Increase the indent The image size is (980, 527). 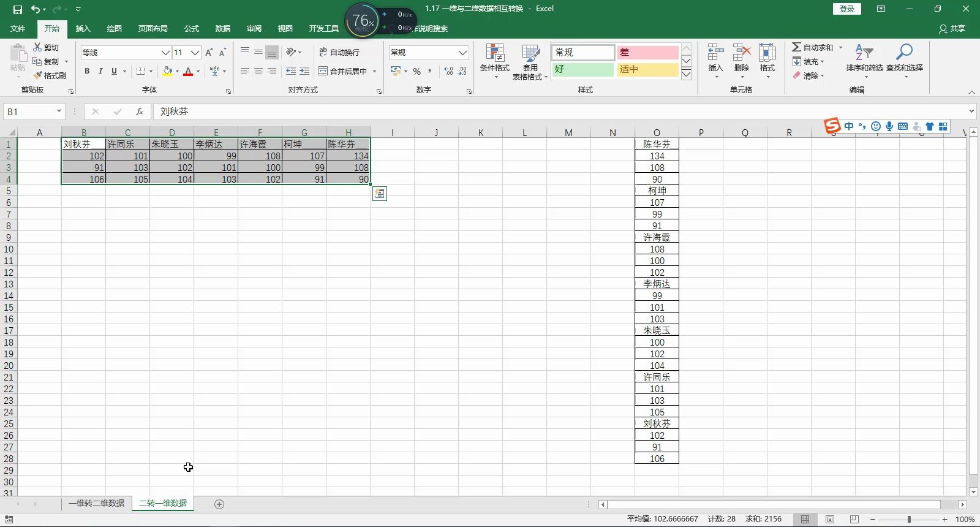point(304,71)
